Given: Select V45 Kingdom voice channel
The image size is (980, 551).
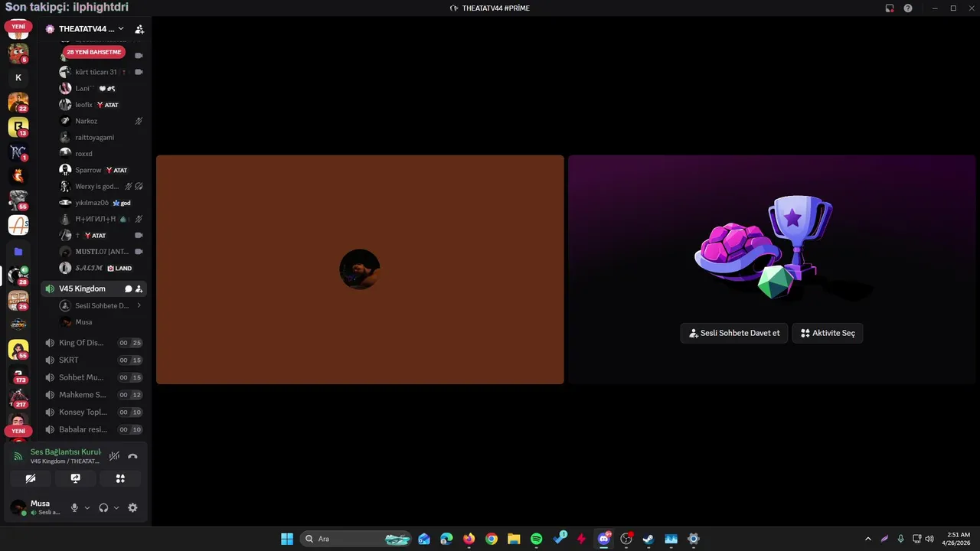Looking at the screenshot, I should click(x=82, y=289).
